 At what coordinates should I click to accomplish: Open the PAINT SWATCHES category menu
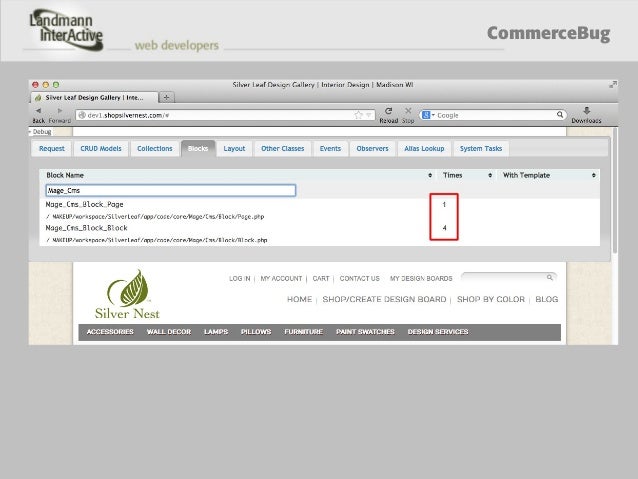[365, 332]
